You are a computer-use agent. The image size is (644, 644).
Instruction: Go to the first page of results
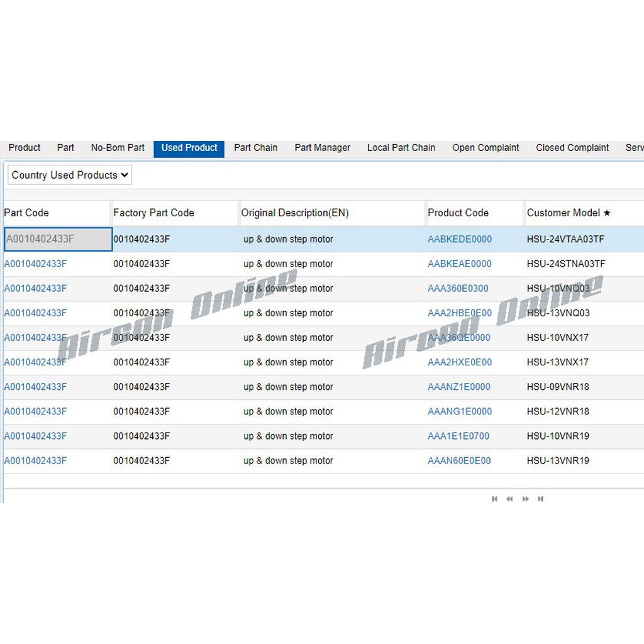[x=494, y=499]
